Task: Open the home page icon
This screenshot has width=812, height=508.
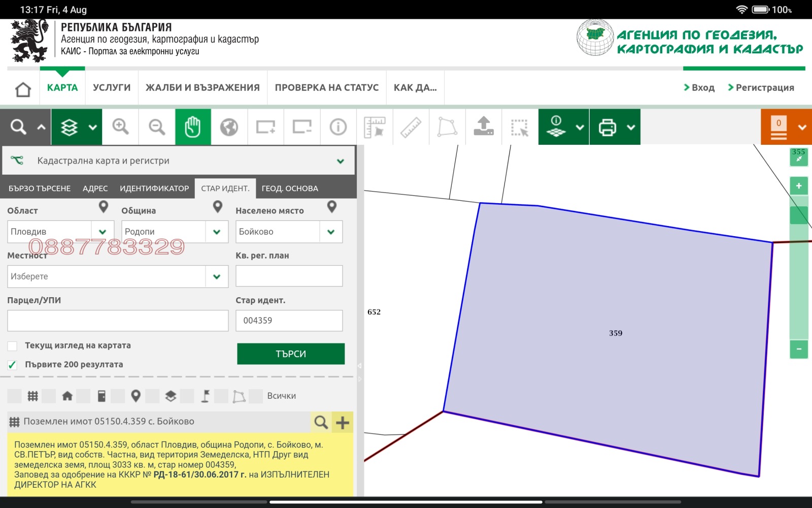Action: coord(23,89)
